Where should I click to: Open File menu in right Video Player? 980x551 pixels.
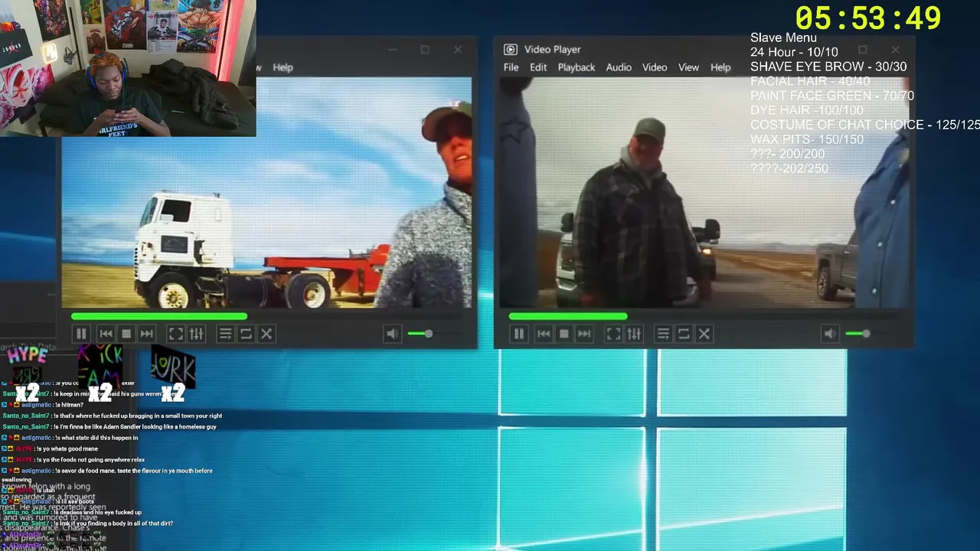click(511, 67)
